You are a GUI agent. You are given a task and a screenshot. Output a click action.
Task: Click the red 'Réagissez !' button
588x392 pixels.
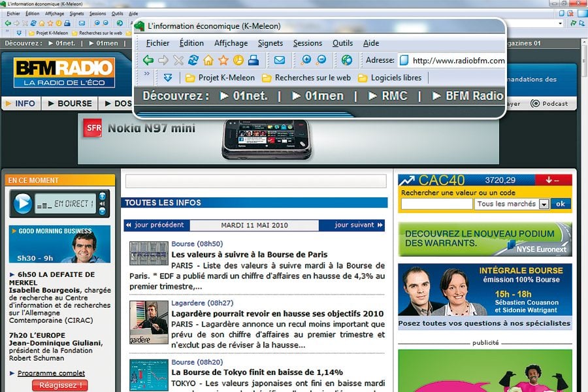point(59,385)
